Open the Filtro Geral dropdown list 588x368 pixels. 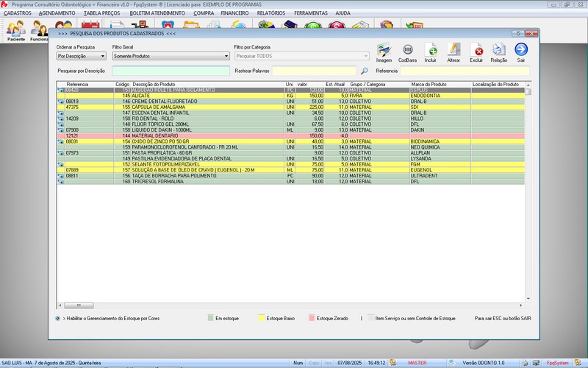[x=226, y=56]
